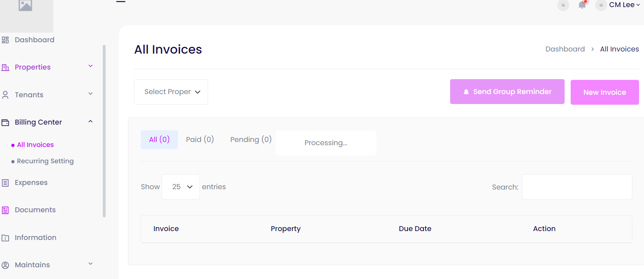Click the Billing Center icon
The image size is (644, 279).
[5, 122]
